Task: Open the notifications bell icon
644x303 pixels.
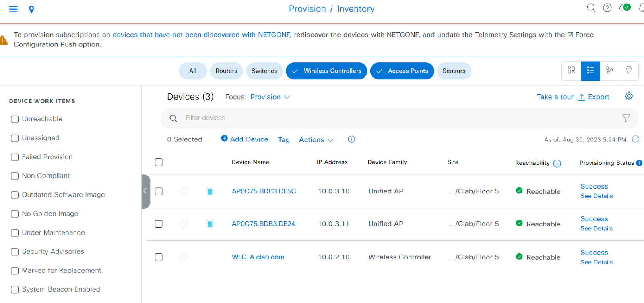Action: [x=641, y=8]
